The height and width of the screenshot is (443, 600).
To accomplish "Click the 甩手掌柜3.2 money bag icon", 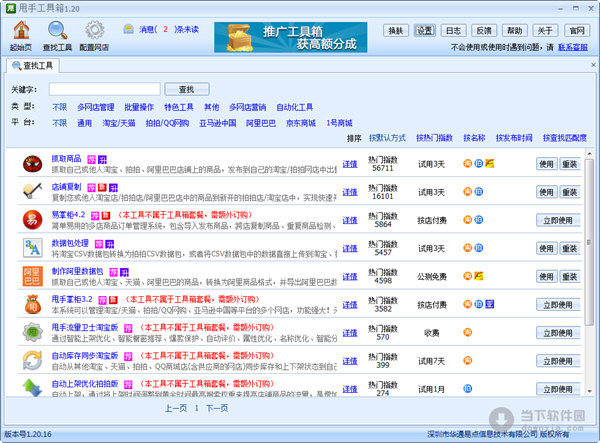I will (x=33, y=305).
